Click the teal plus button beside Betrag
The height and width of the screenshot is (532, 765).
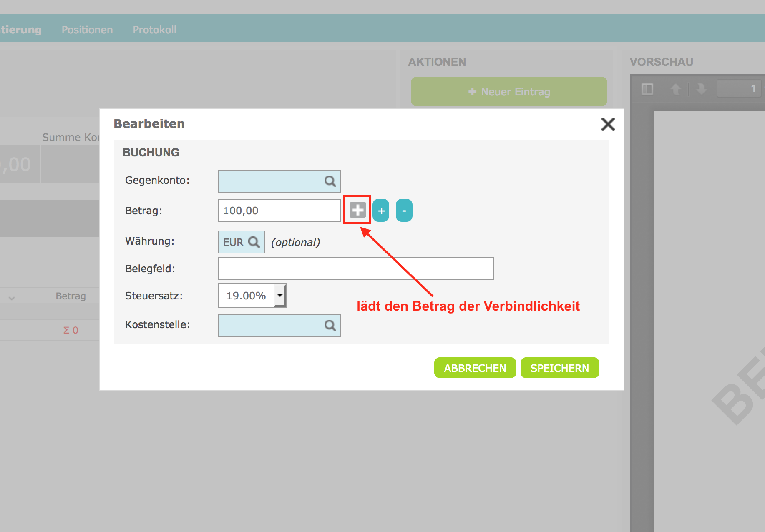[381, 211]
